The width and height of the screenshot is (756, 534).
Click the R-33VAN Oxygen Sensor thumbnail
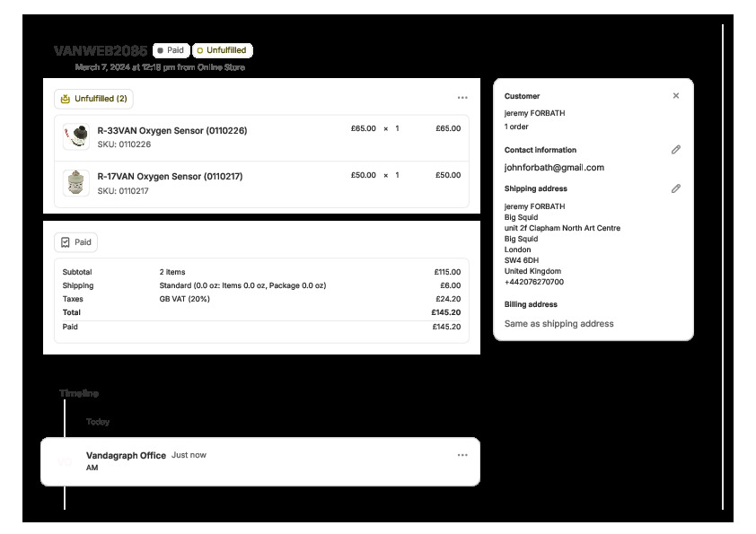(x=77, y=136)
